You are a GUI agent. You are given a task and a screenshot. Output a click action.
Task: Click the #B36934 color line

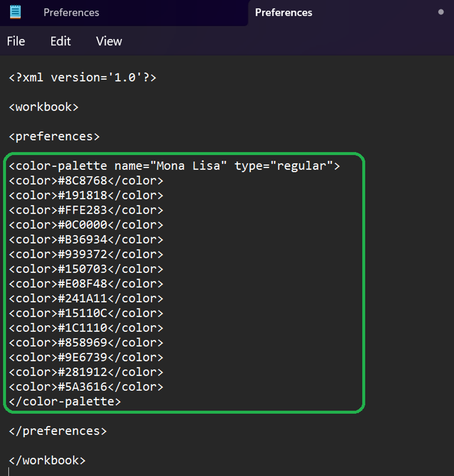86,240
